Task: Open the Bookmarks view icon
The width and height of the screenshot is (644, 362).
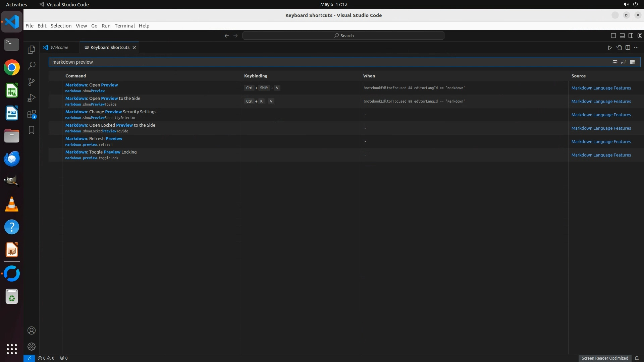Action: point(32,130)
